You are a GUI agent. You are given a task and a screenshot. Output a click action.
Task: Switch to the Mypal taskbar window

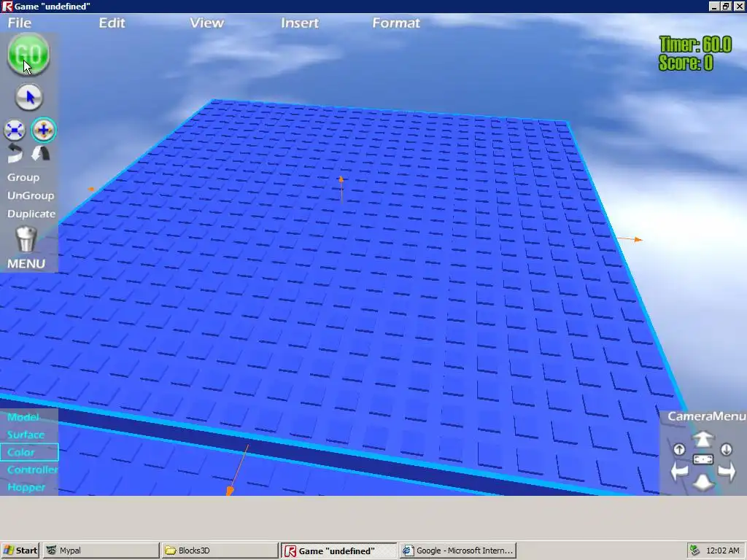click(x=101, y=551)
